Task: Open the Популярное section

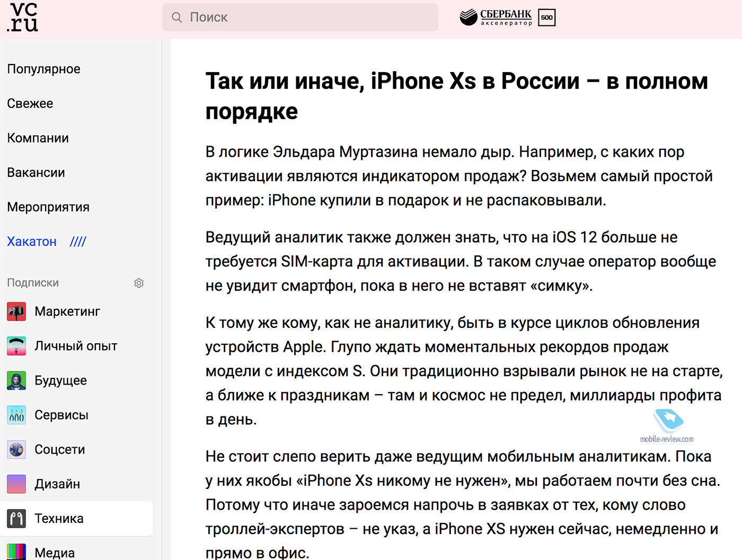Action: [x=43, y=69]
